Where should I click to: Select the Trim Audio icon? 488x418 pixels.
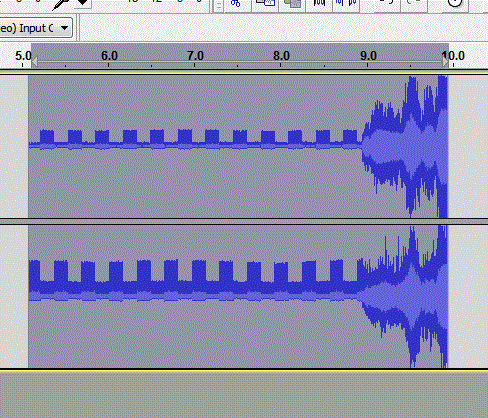319,3
